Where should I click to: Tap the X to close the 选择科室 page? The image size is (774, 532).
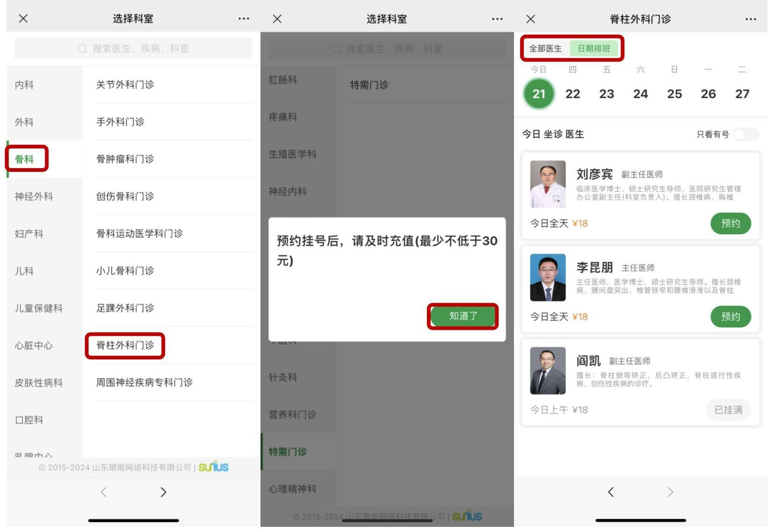point(23,19)
